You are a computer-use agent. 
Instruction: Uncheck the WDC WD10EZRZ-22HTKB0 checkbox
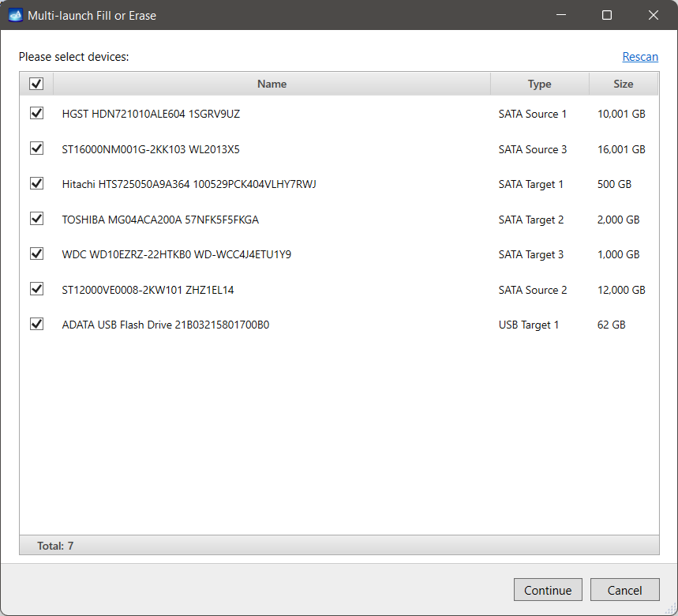click(x=36, y=254)
